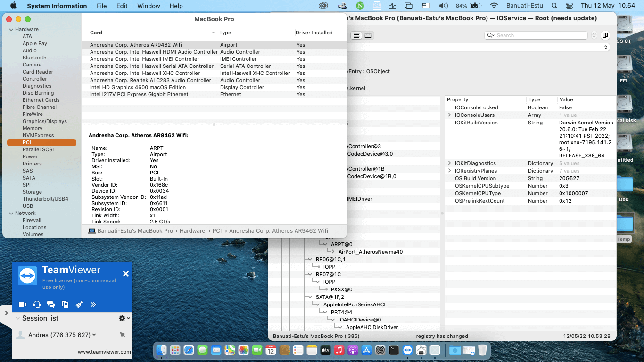Click the TeamViewer headset audio icon
Image resolution: width=644 pixels, height=362 pixels.
(x=37, y=304)
